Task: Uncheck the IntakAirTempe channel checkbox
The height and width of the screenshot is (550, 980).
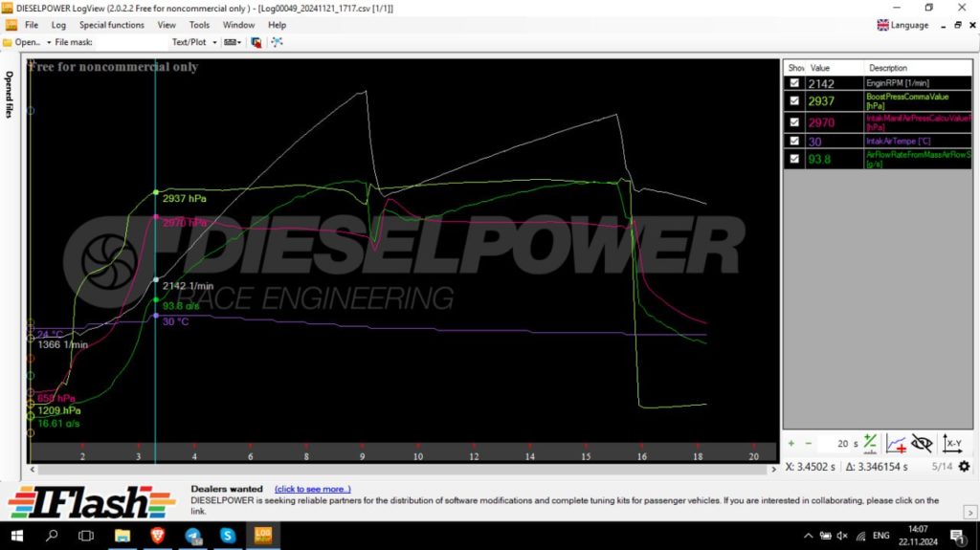Action: click(x=794, y=142)
